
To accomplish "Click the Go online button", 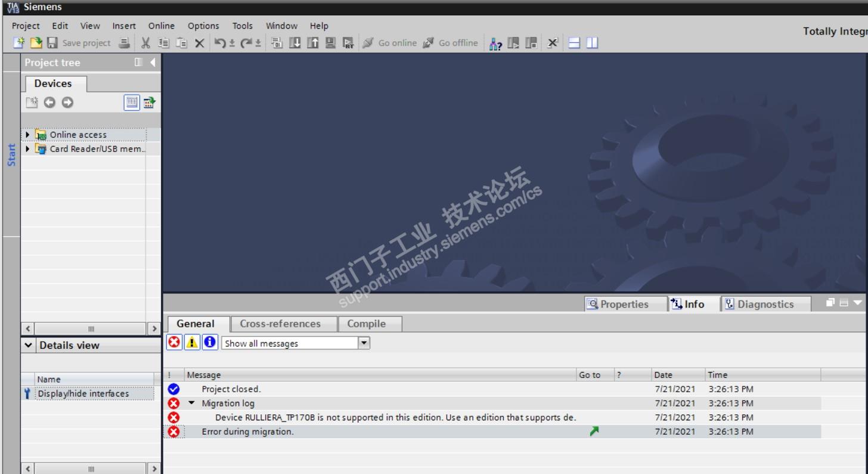I will [390, 43].
